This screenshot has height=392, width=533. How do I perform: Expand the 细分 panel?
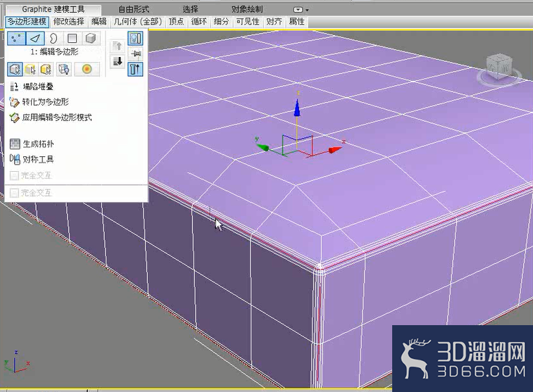[x=221, y=22]
